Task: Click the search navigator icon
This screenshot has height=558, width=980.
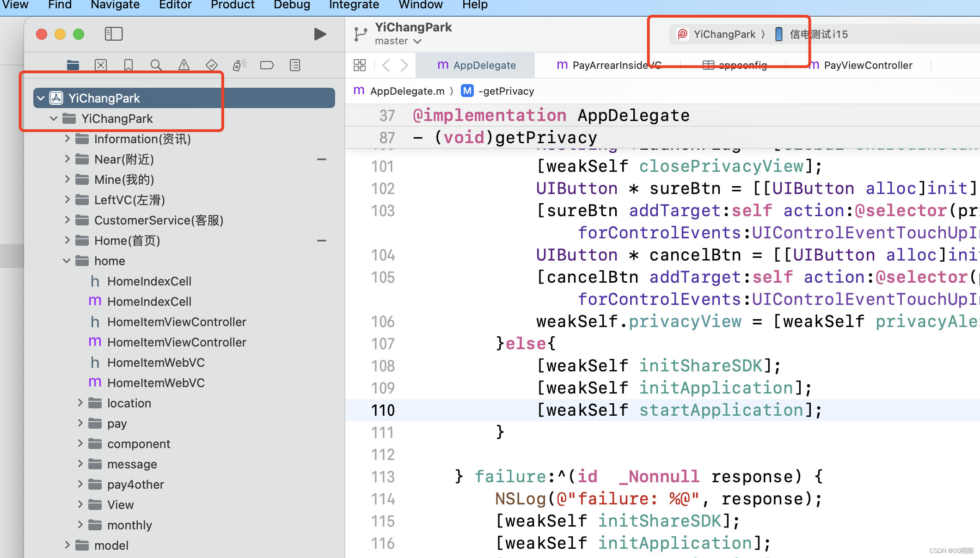Action: (x=155, y=65)
